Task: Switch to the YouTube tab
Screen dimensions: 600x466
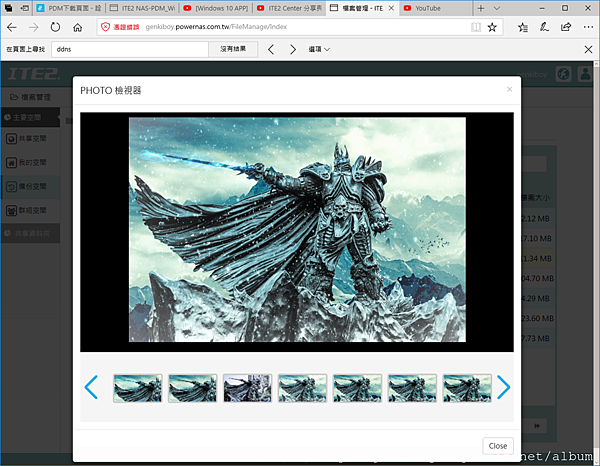Action: pos(435,8)
